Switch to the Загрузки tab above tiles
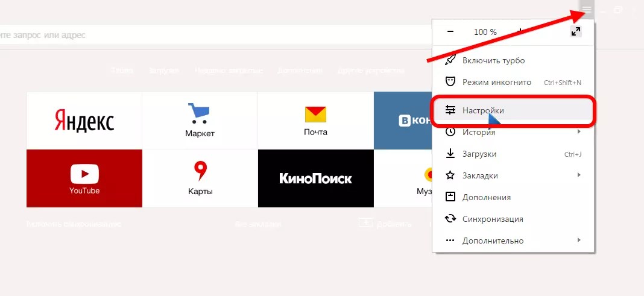The width and height of the screenshot is (644, 296). click(x=164, y=71)
